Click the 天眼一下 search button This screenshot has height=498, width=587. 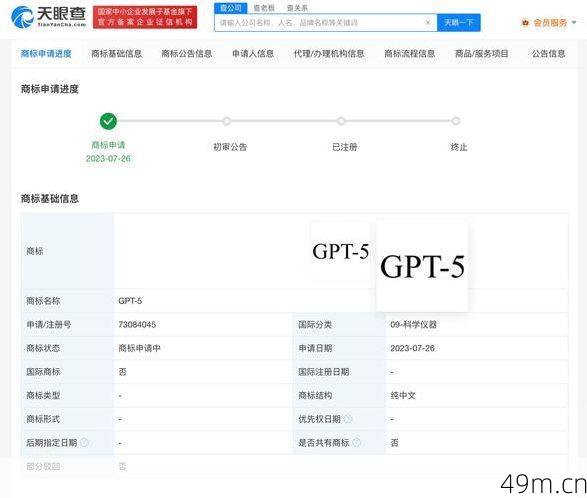(x=459, y=22)
